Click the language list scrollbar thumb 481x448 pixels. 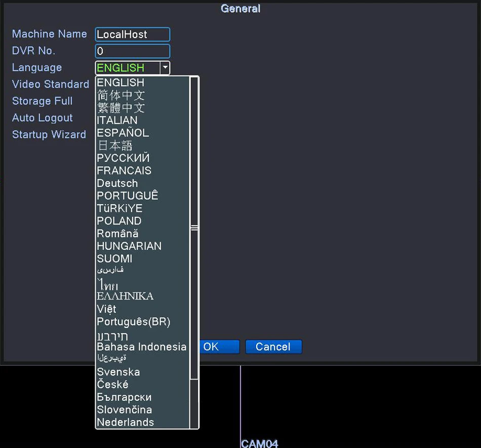click(x=194, y=228)
